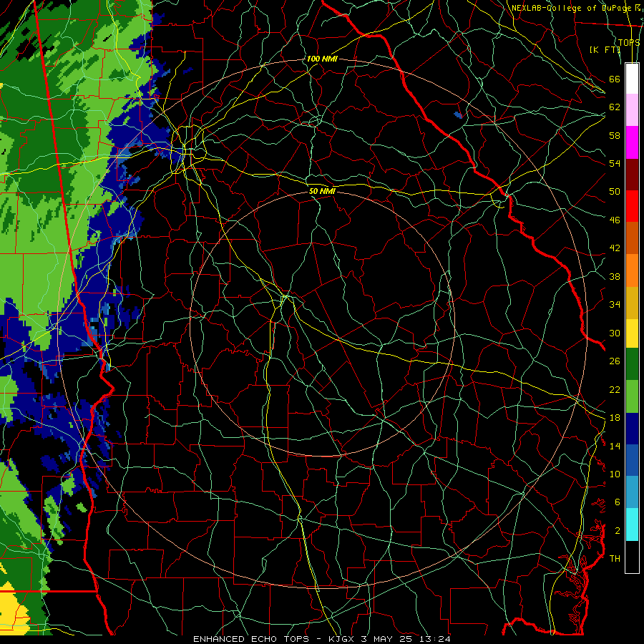This screenshot has height=644, width=644.
Task: Click the '2' legend value
Action: pyautogui.click(x=618, y=531)
